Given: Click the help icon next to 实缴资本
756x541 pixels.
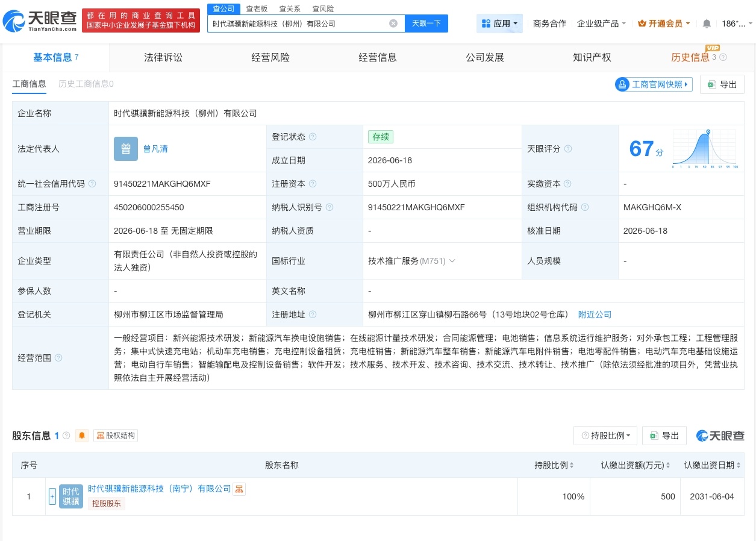Looking at the screenshot, I should (x=567, y=184).
